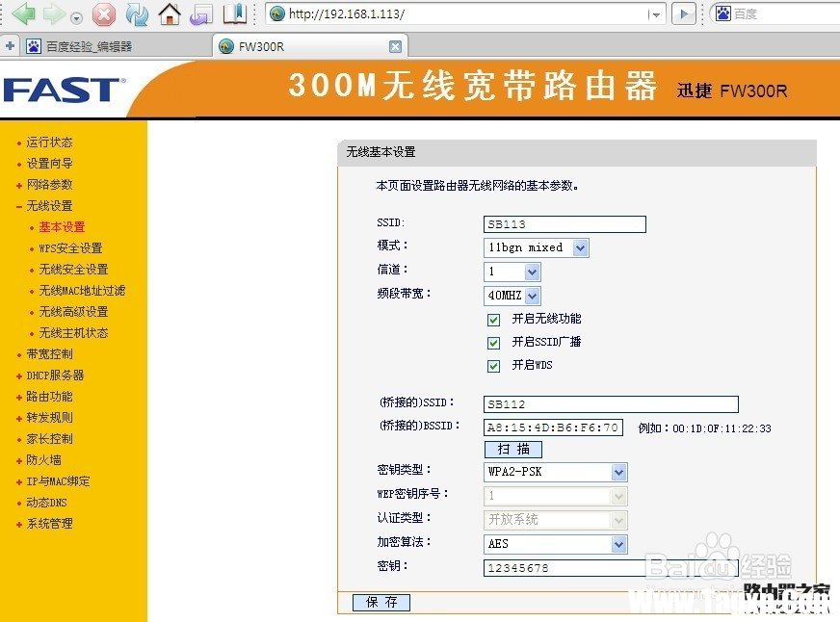The image size is (840, 622).
Task: Toggle the 开启SSID广播 checkbox
Action: [493, 343]
